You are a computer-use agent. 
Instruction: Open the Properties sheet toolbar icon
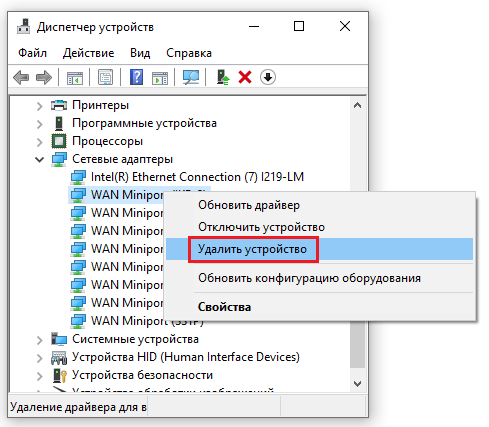(105, 77)
